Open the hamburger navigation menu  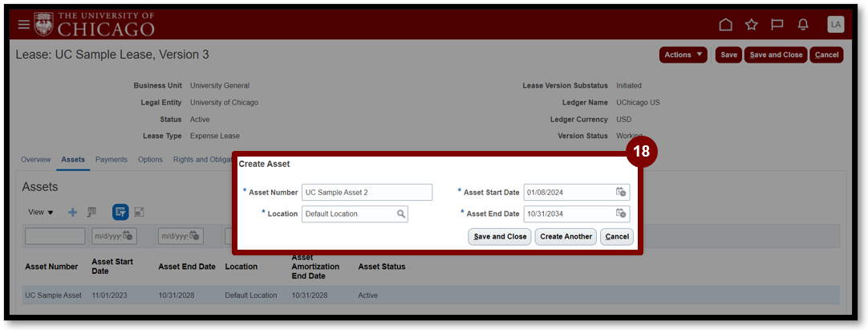23,24
